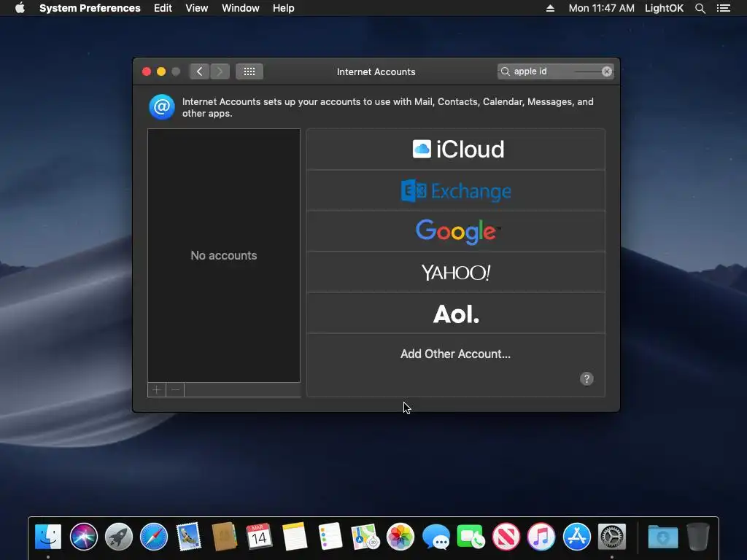Add an account with the plus button
The width and height of the screenshot is (747, 560).
156,389
